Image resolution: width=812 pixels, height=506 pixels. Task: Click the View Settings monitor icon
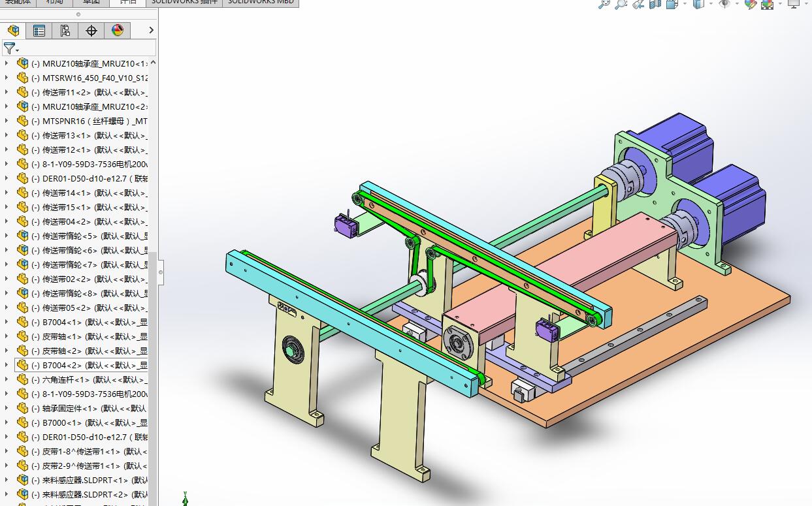[x=793, y=4]
